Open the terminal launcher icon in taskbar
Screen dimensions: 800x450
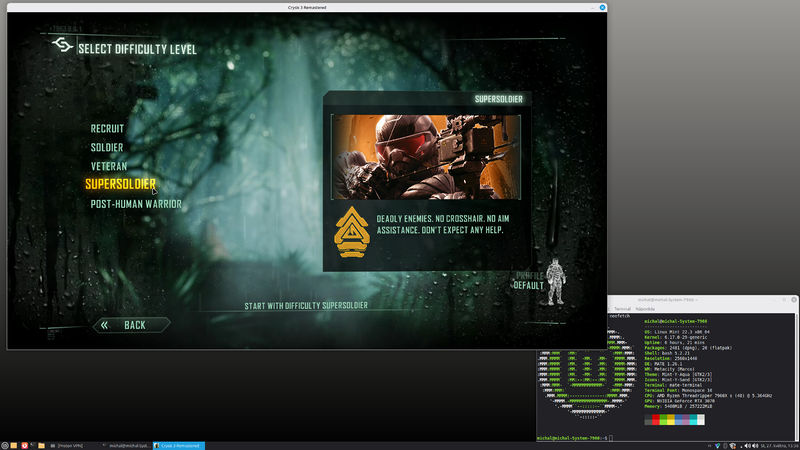[33, 445]
